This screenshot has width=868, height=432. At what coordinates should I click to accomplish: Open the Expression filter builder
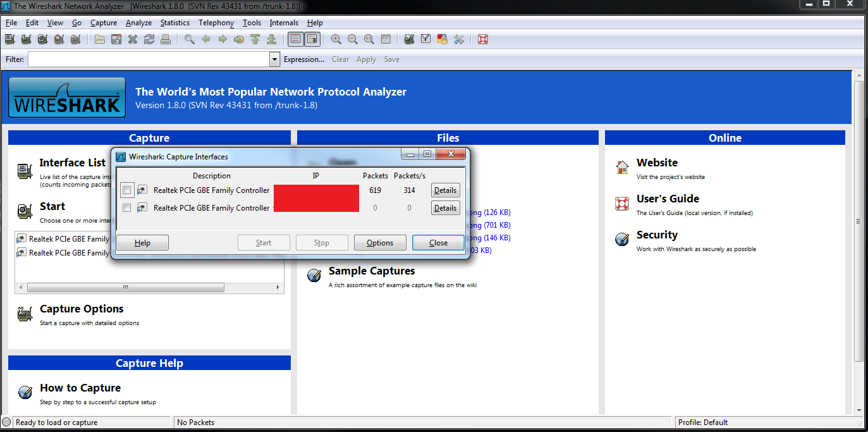tap(304, 59)
